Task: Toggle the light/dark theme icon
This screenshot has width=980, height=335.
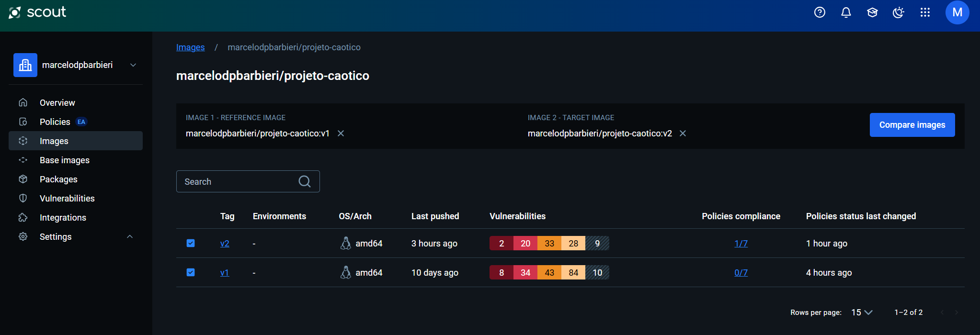Action: tap(899, 12)
